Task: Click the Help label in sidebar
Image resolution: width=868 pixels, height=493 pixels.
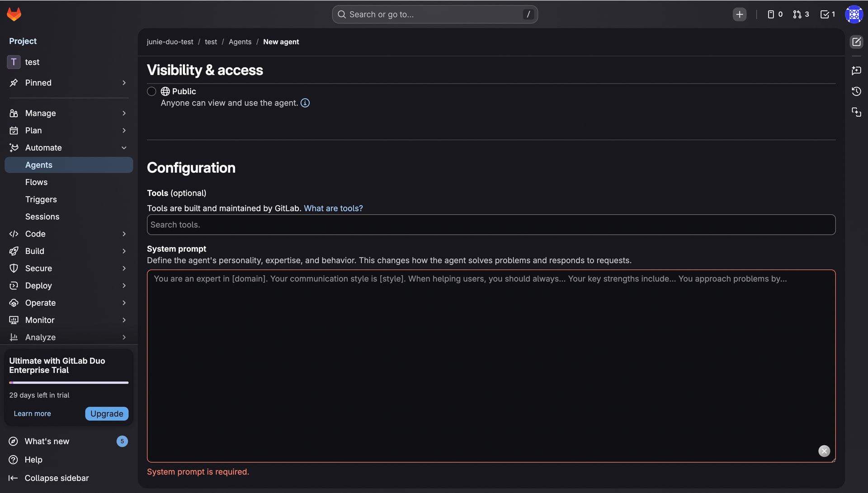Action: point(33,460)
